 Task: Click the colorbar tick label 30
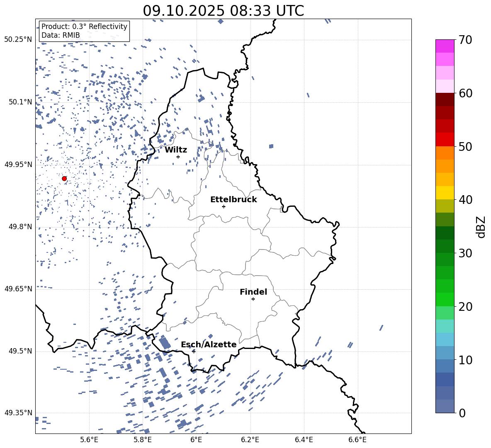click(x=466, y=253)
